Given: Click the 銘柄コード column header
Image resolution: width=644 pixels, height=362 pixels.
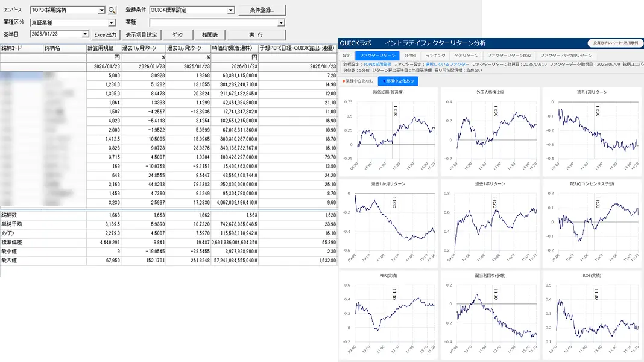Looking at the screenshot, I should 22,48.
